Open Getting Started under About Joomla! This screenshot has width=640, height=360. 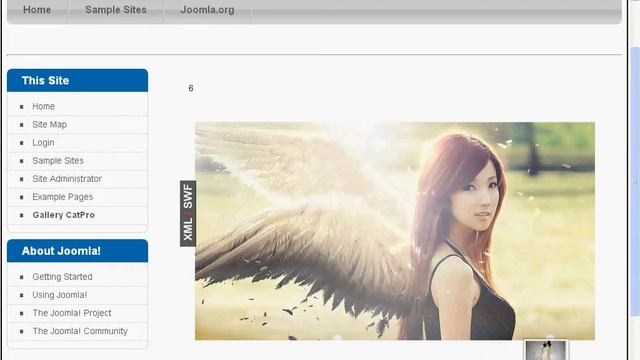[62, 277]
